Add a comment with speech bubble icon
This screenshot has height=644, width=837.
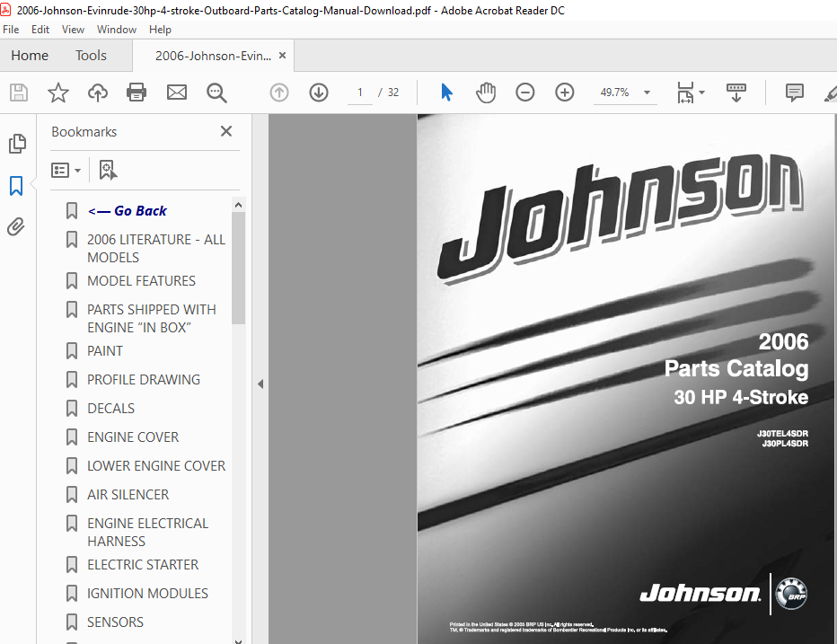[x=794, y=93]
